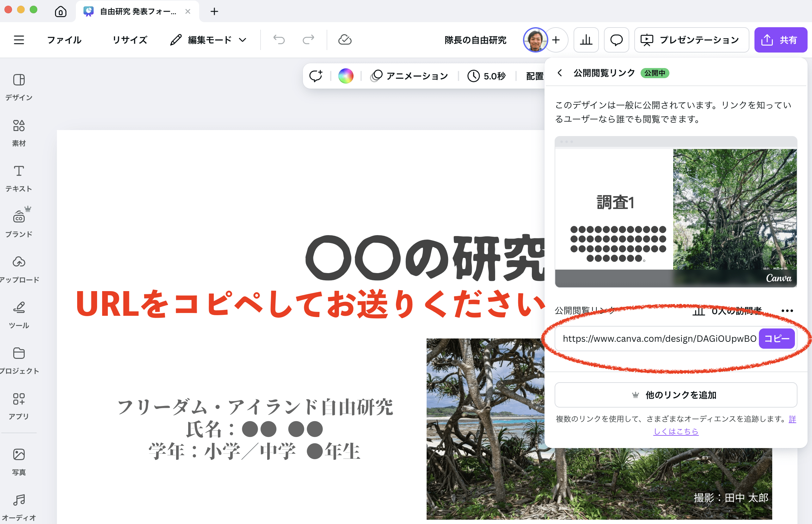The image size is (812, 524).
Task: Select フリーダム・アイランド自由研究 text
Action: pyautogui.click(x=255, y=407)
